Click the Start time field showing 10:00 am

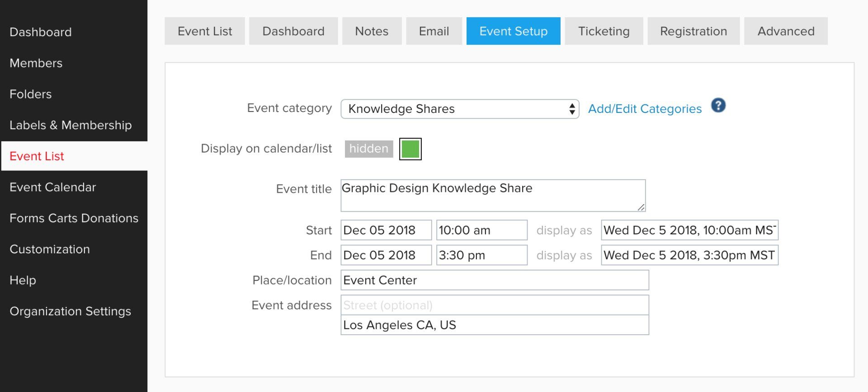(x=482, y=230)
